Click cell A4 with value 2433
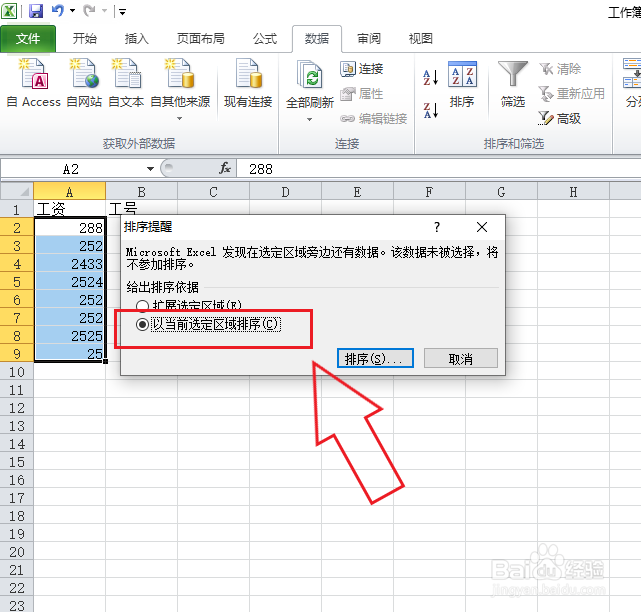Screen dimensions: 641x612 69,264
